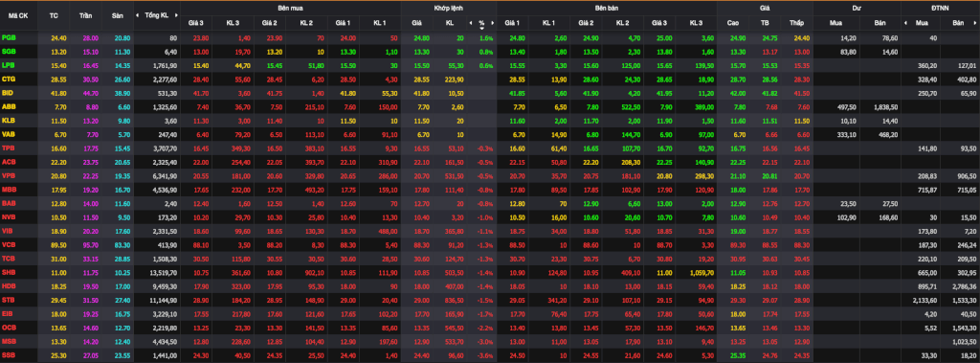
Task: Select the ACB ticker row
Action: point(9,162)
